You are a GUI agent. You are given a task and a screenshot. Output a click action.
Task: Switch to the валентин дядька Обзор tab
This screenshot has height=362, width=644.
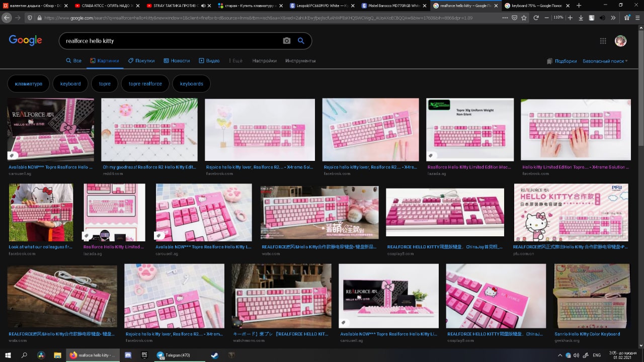coord(36,6)
